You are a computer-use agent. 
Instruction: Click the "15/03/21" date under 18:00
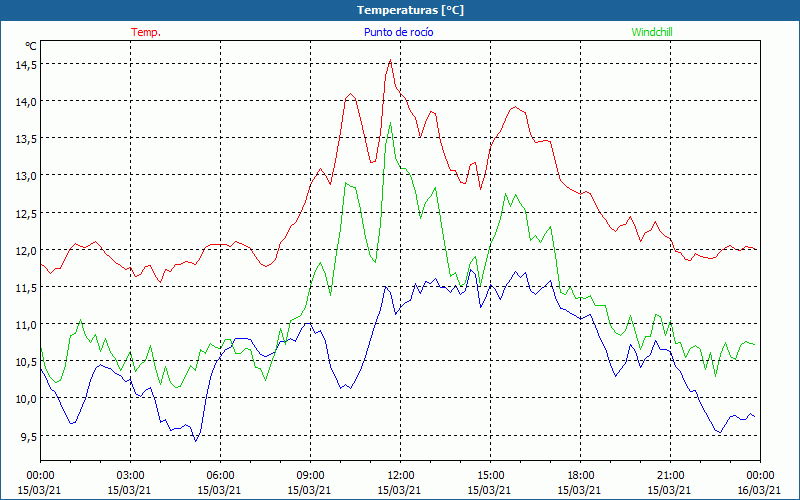tap(579, 490)
